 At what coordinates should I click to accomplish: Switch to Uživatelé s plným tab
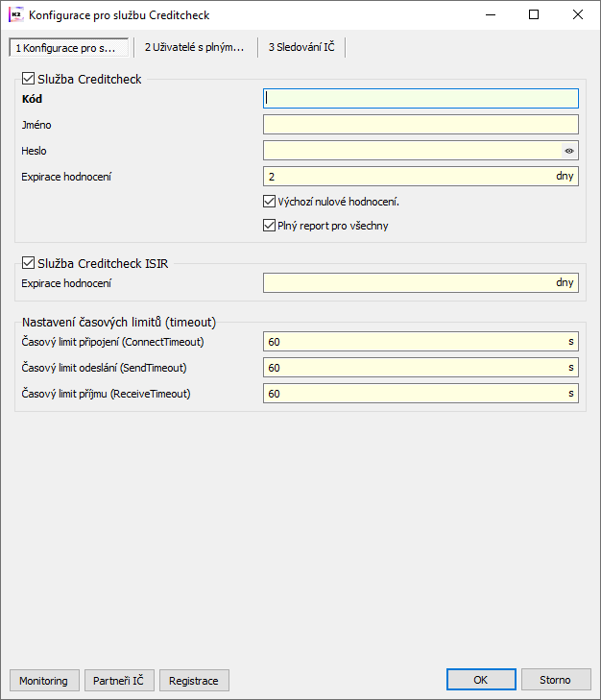[x=195, y=47]
